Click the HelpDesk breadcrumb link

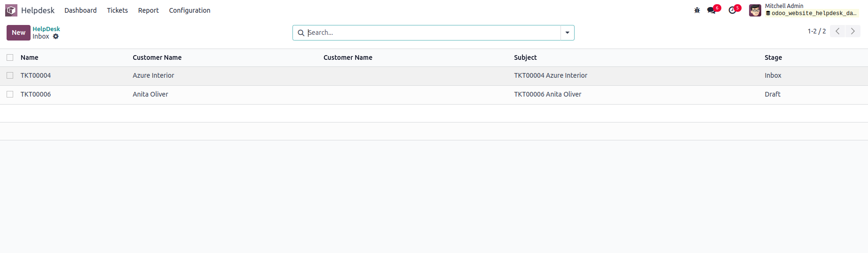pyautogui.click(x=46, y=29)
